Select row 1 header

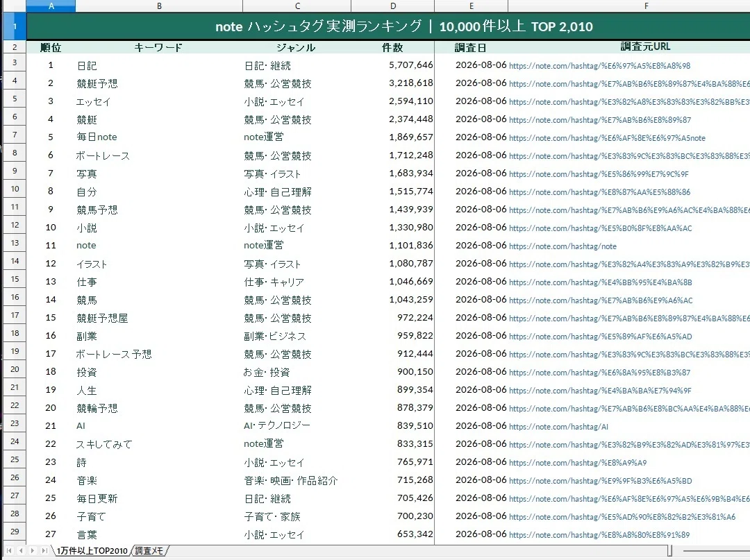point(15,26)
